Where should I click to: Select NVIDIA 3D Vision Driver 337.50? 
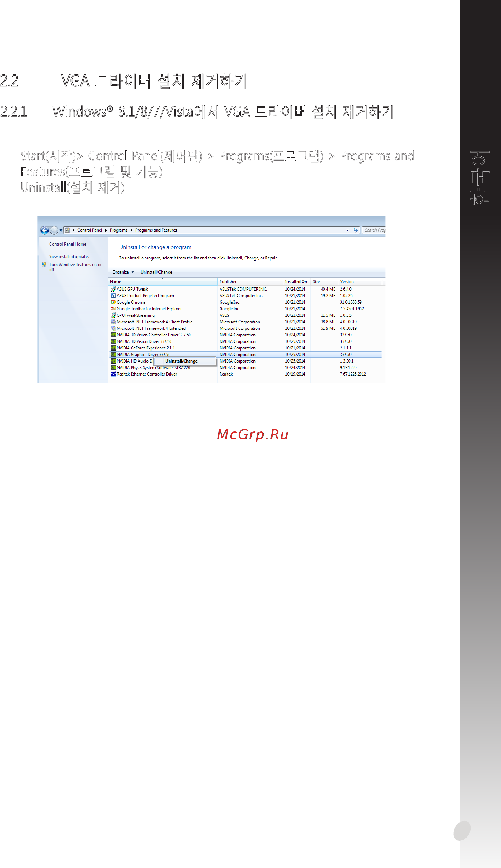245,341
